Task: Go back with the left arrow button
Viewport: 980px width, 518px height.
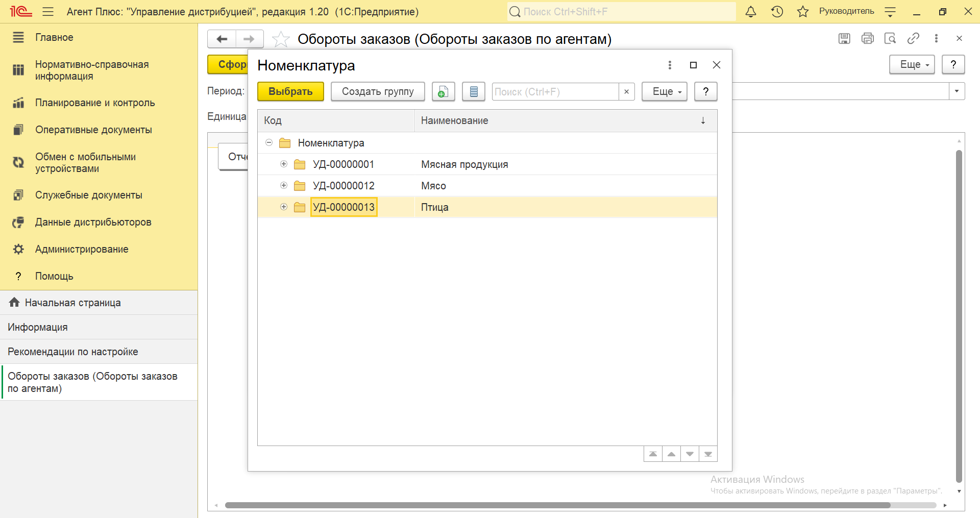Action: click(x=222, y=39)
